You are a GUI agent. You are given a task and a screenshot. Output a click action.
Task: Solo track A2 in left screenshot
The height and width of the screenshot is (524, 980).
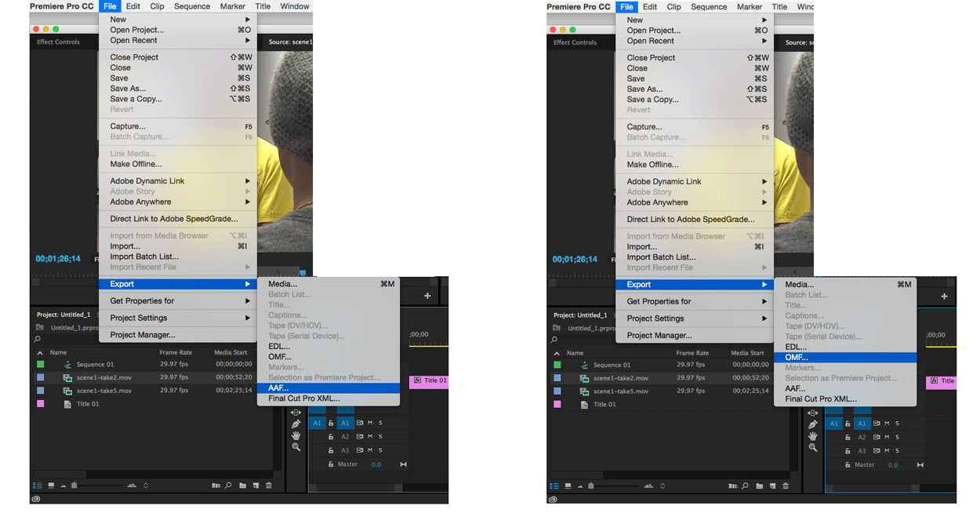click(x=380, y=437)
